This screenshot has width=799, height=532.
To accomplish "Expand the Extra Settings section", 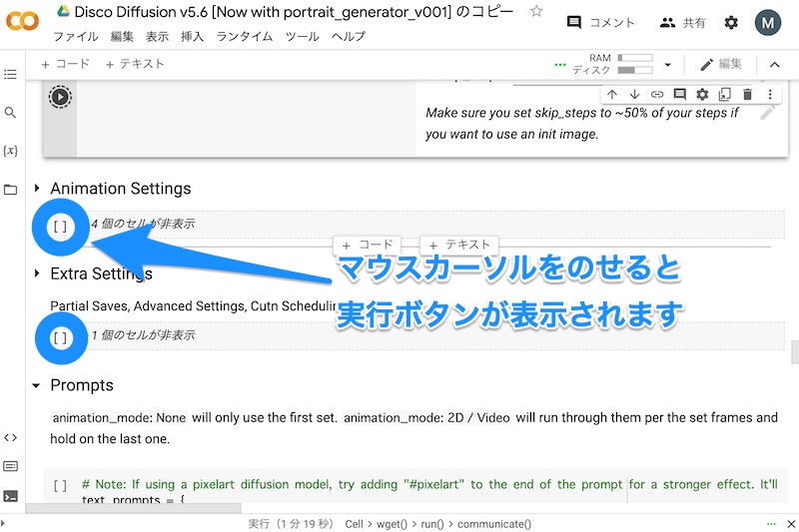I will coord(37,273).
